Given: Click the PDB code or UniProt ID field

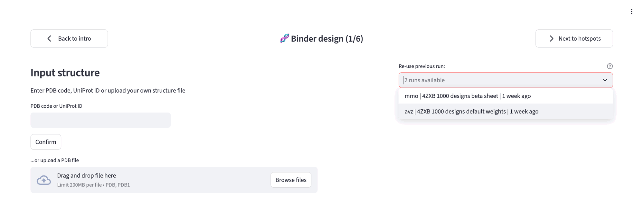Looking at the screenshot, I should coord(100,120).
